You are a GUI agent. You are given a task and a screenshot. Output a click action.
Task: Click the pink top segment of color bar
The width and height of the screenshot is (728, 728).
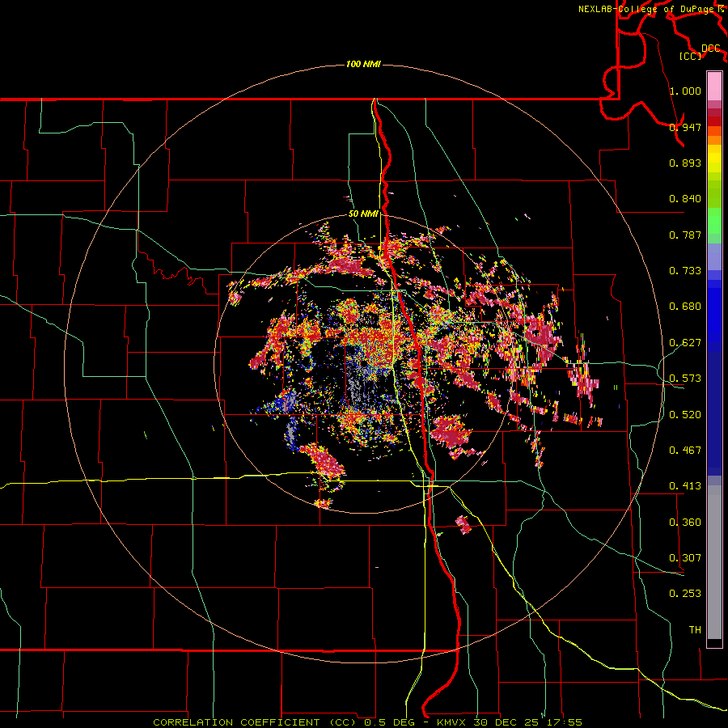point(714,87)
